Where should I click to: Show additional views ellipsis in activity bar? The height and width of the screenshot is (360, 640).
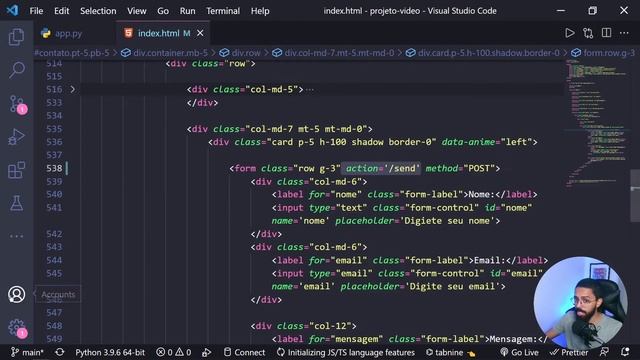16,236
